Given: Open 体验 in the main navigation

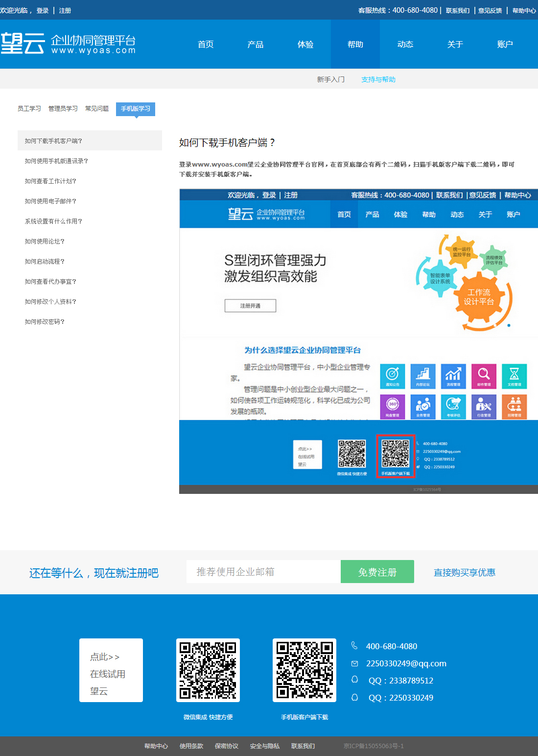Looking at the screenshot, I should click(305, 44).
